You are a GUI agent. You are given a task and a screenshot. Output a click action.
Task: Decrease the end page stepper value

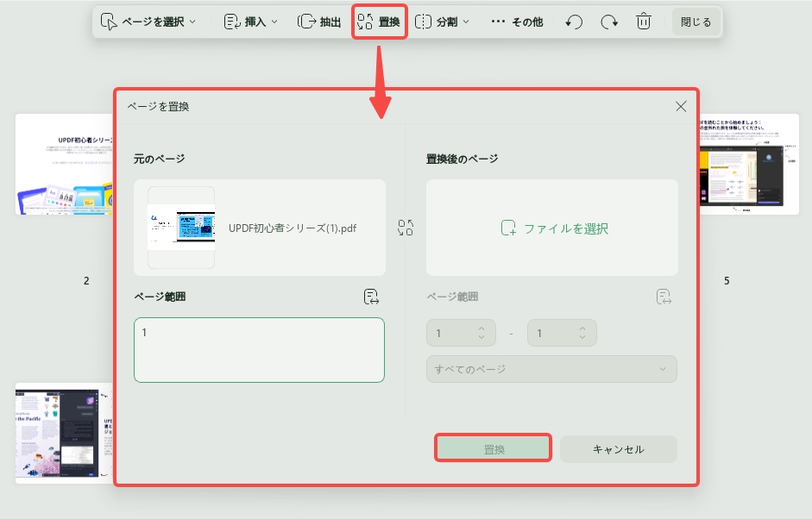tap(582, 337)
